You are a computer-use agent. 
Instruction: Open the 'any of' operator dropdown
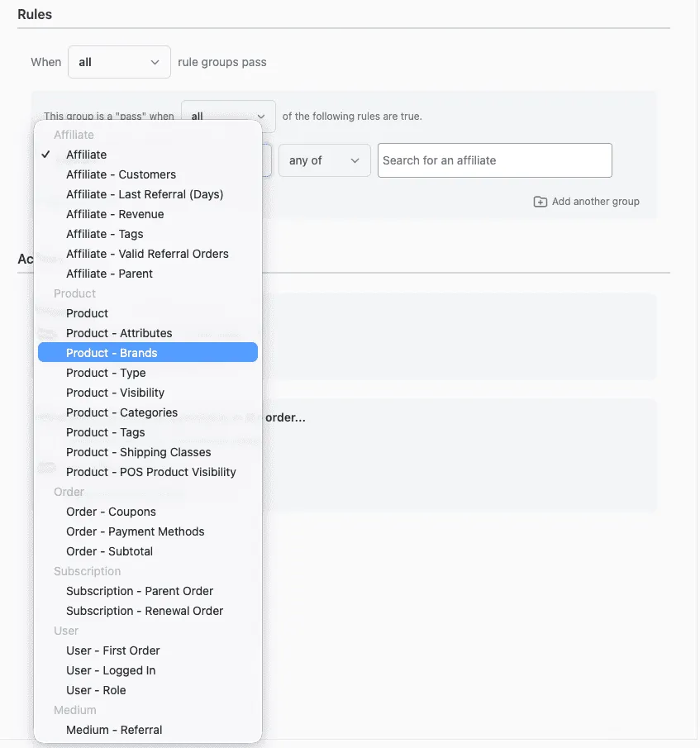point(324,161)
